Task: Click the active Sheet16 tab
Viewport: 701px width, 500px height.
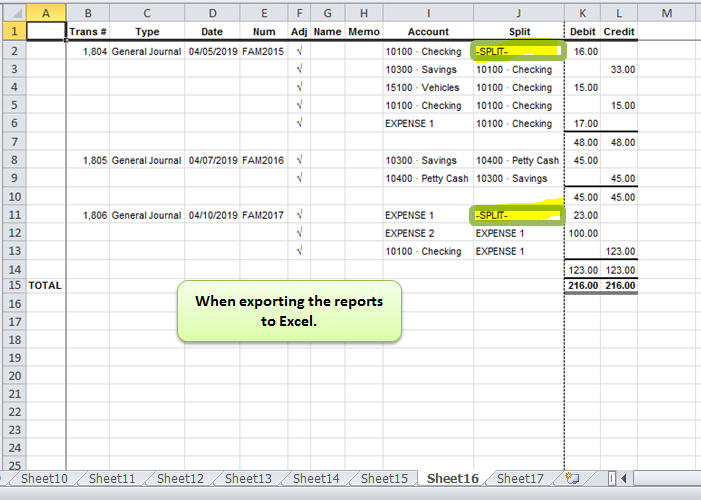Action: [452, 479]
